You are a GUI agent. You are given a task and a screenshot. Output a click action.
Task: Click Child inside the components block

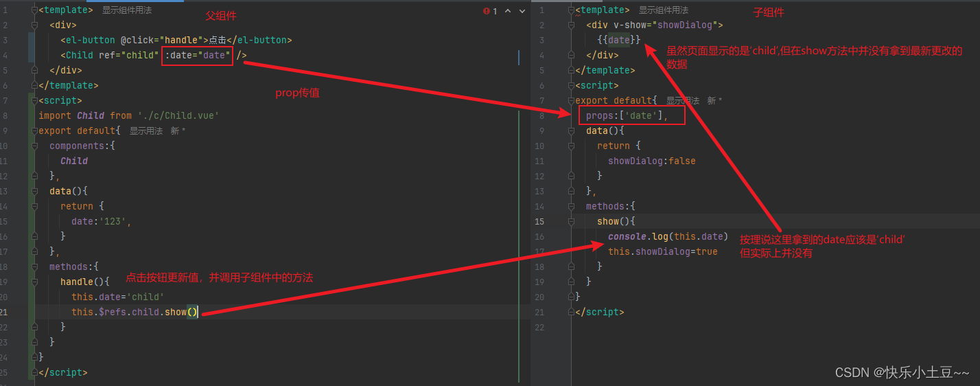(74, 161)
